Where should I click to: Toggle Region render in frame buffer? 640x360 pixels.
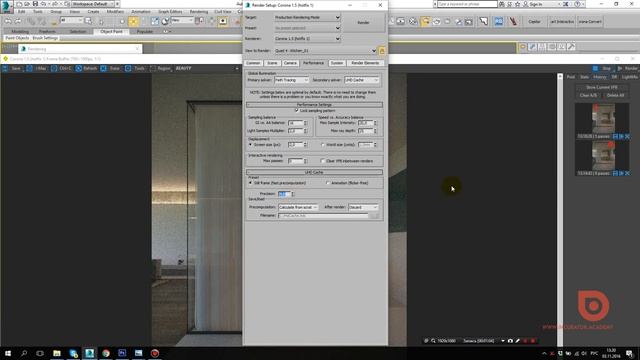tap(160, 68)
